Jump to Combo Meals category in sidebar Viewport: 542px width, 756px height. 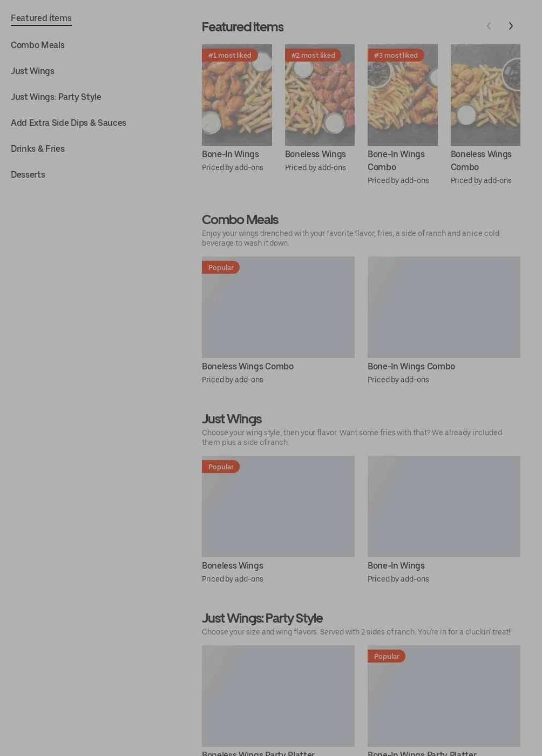[38, 45]
